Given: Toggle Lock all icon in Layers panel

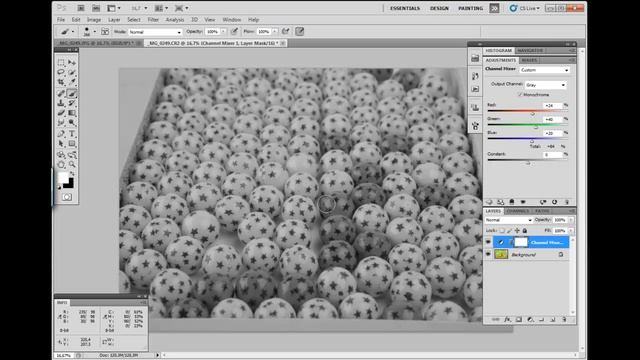Looking at the screenshot, I should click(x=525, y=231).
